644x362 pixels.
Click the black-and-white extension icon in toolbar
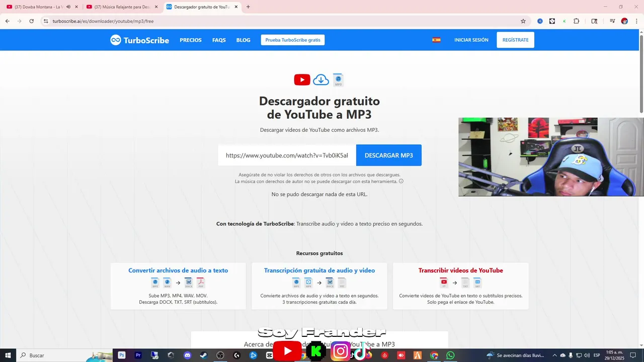(552, 21)
